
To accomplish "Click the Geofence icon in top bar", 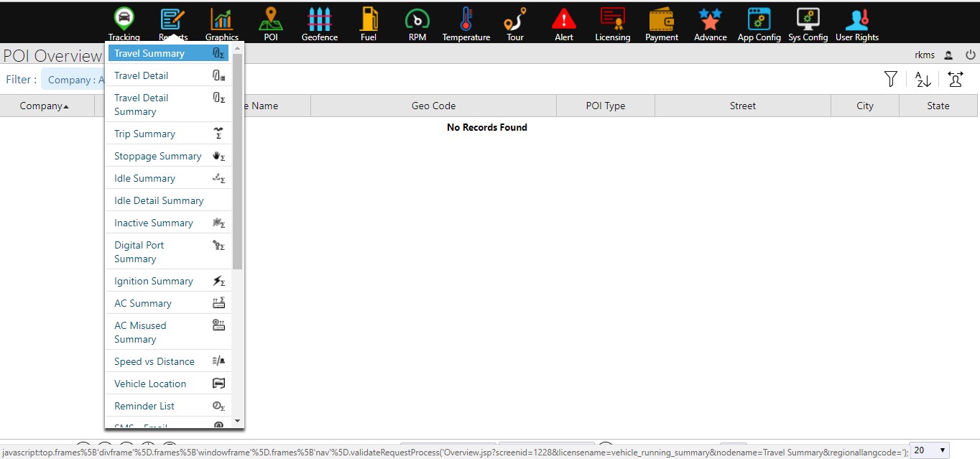I will tap(320, 19).
